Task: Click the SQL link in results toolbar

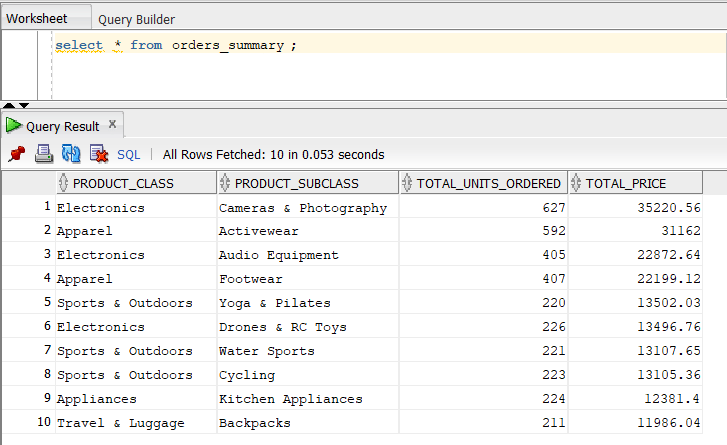Action: [128, 154]
